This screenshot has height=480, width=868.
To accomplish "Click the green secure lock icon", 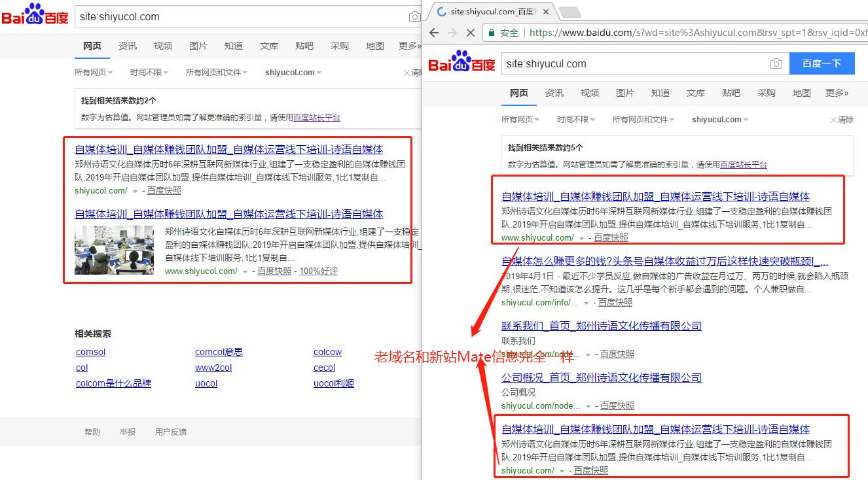I will tap(490, 32).
